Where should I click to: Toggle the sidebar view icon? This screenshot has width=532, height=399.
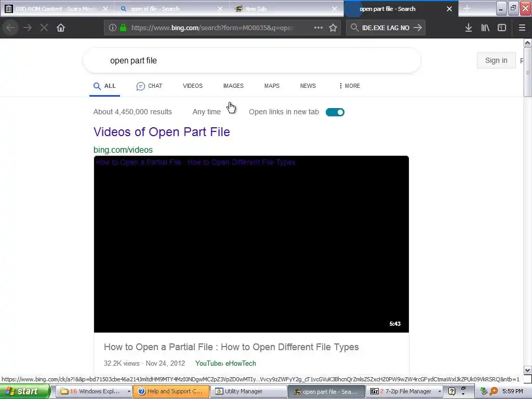pos(502,28)
